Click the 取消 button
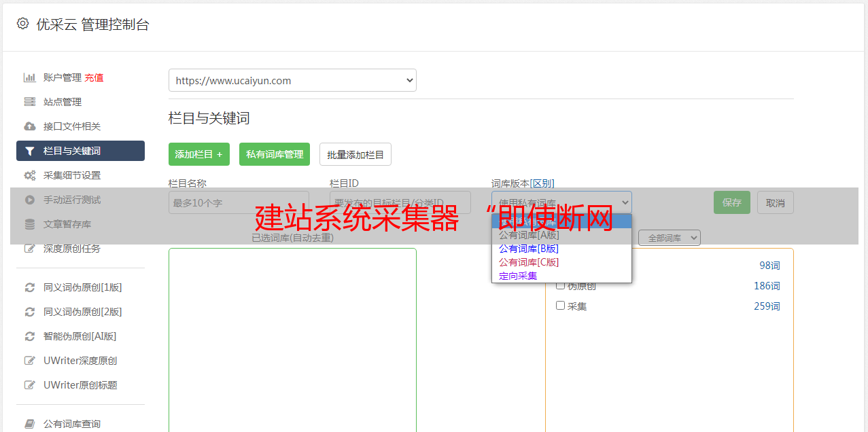868x432 pixels. 776,202
